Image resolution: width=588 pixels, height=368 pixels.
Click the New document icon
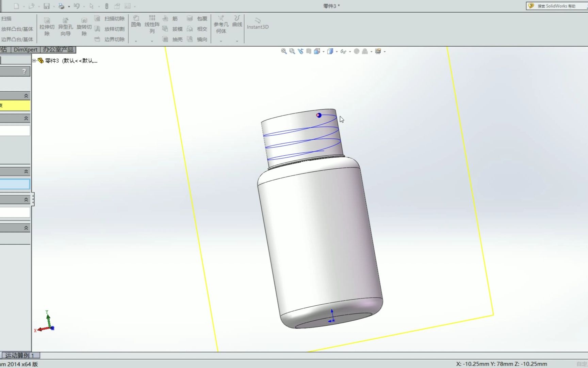[16, 6]
